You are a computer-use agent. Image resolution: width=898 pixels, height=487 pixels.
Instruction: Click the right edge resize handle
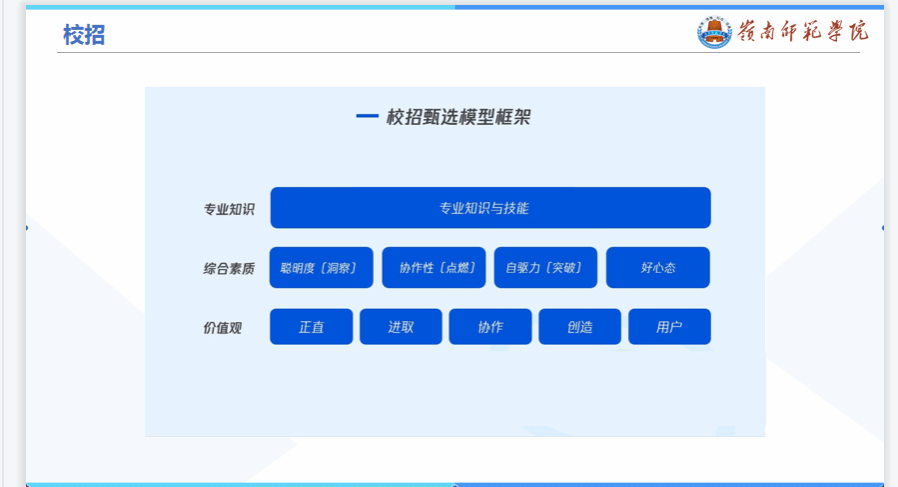[x=883, y=228]
